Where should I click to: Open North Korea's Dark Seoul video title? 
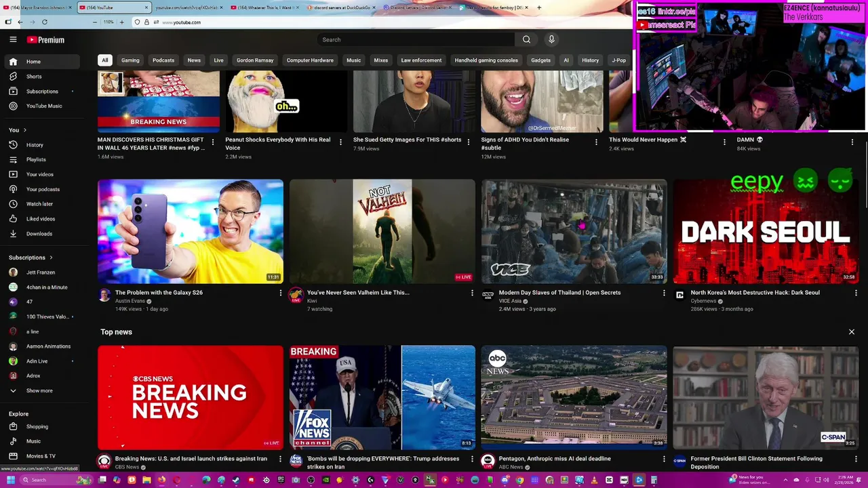pyautogui.click(x=755, y=293)
